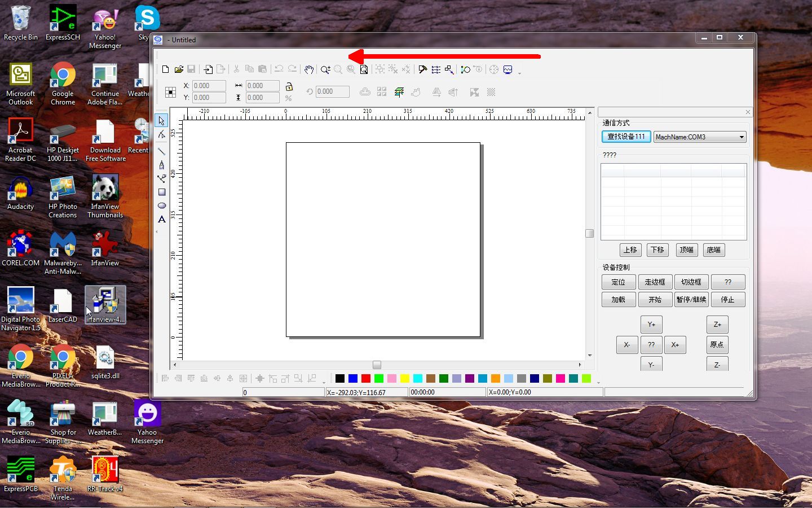Choose the Text tool
The width and height of the screenshot is (812, 508).
(x=162, y=220)
